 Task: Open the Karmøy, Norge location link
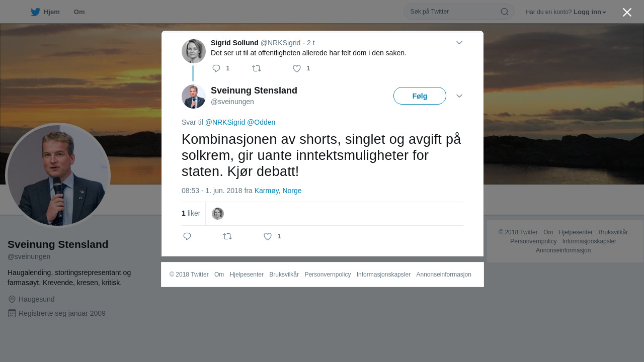[x=278, y=191]
